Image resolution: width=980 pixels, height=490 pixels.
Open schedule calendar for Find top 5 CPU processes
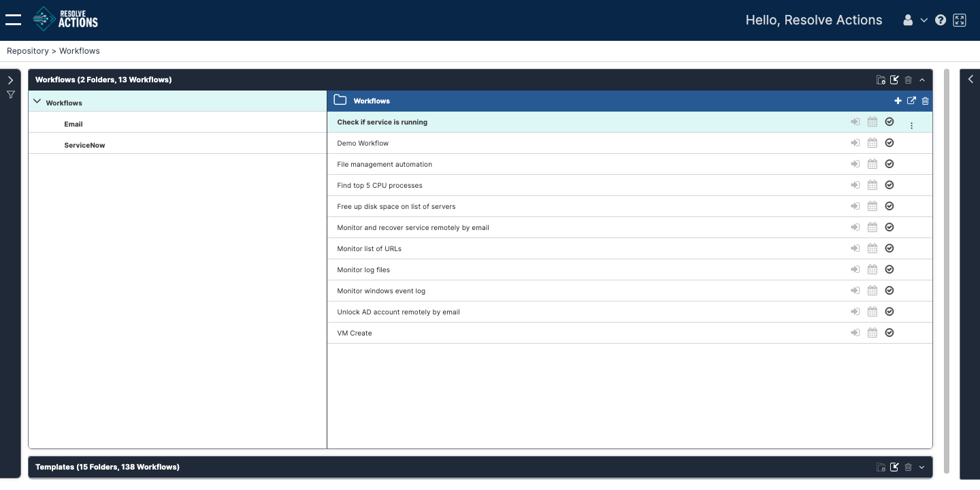click(x=872, y=185)
